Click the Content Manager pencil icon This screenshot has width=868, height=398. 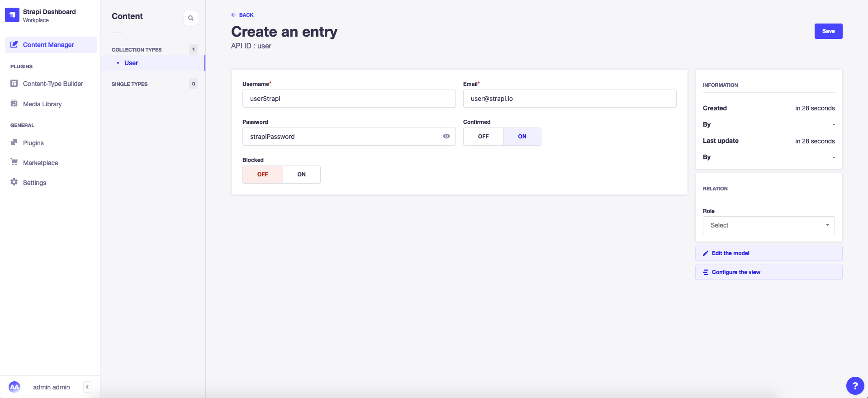point(14,44)
